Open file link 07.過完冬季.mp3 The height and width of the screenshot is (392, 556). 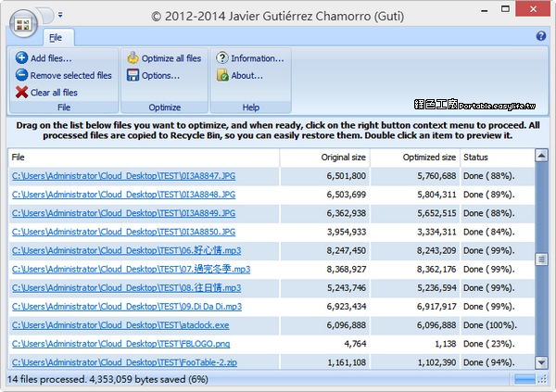131,270
